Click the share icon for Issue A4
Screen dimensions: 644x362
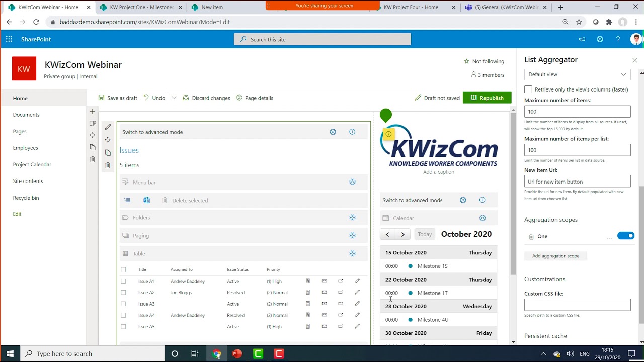click(x=341, y=315)
